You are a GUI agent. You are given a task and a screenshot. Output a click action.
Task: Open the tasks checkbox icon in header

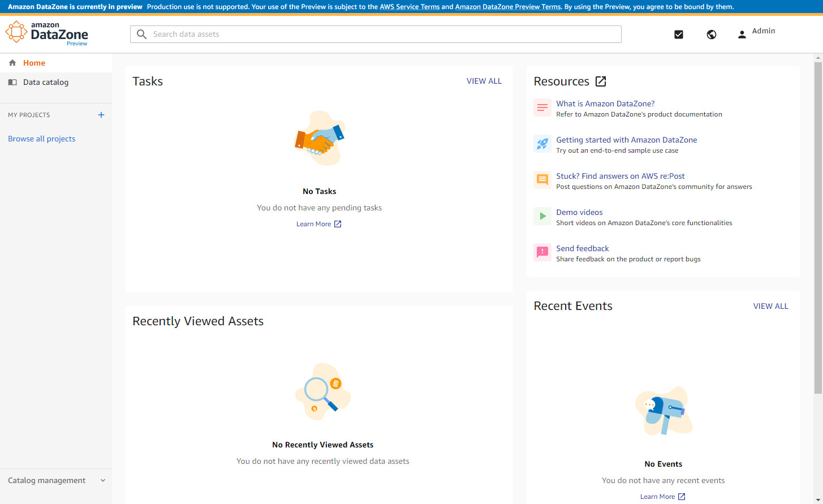tap(679, 35)
